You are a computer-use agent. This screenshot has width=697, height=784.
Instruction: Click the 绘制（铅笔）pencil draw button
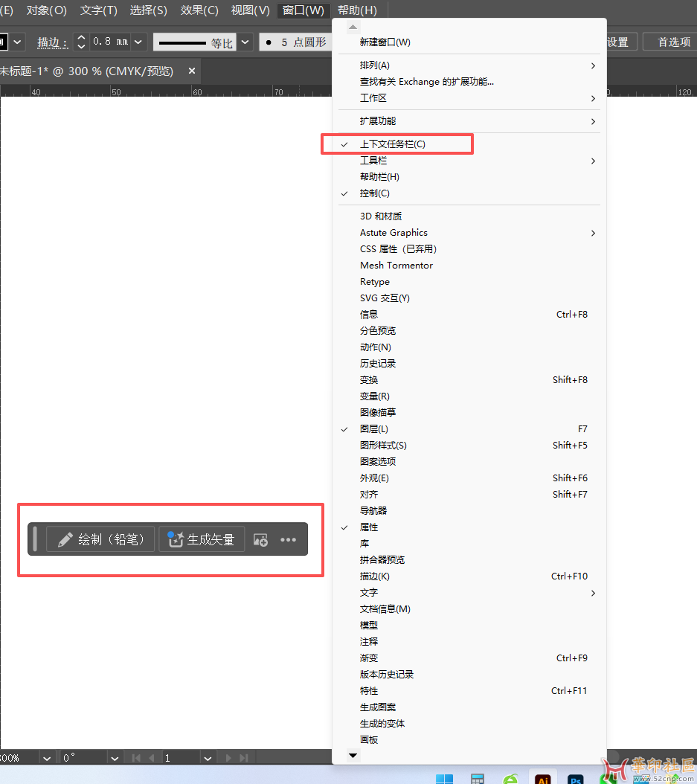(100, 539)
